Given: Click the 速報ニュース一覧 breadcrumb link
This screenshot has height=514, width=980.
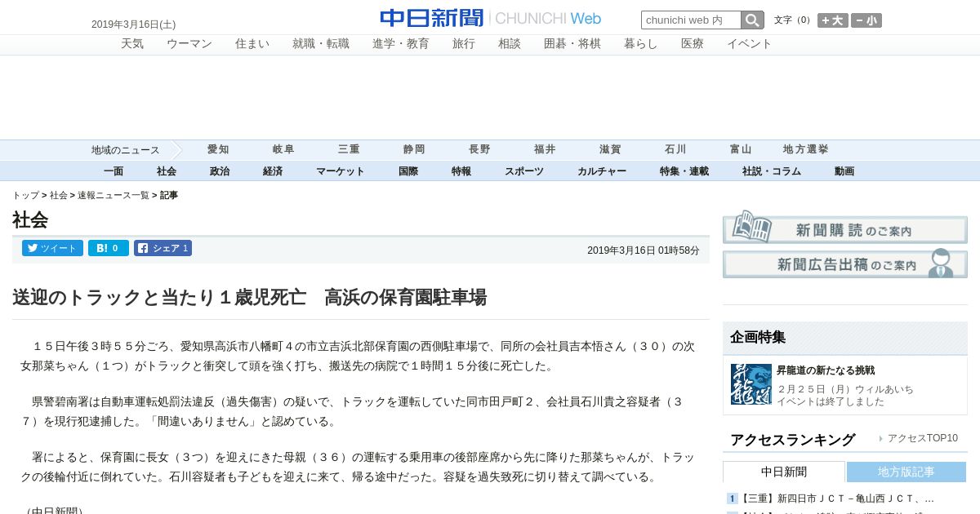Looking at the screenshot, I should tap(114, 196).
